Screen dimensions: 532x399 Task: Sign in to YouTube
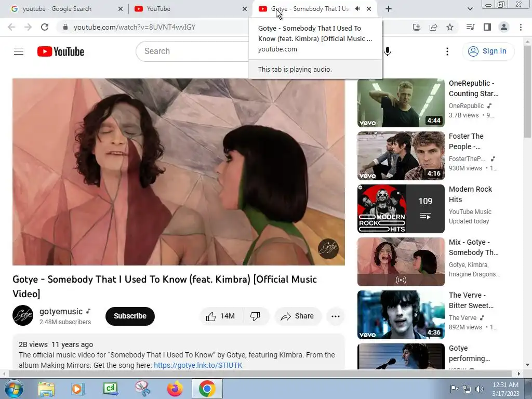(x=488, y=51)
